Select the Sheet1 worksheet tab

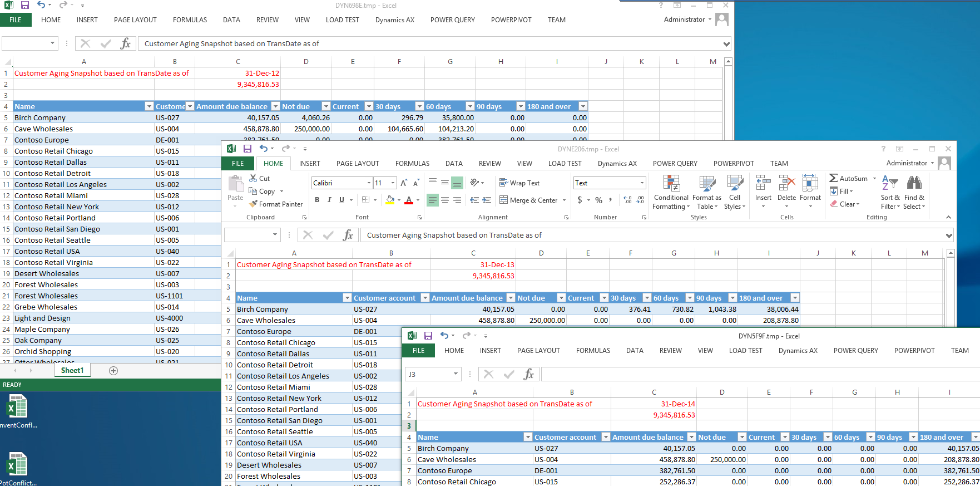tap(72, 371)
